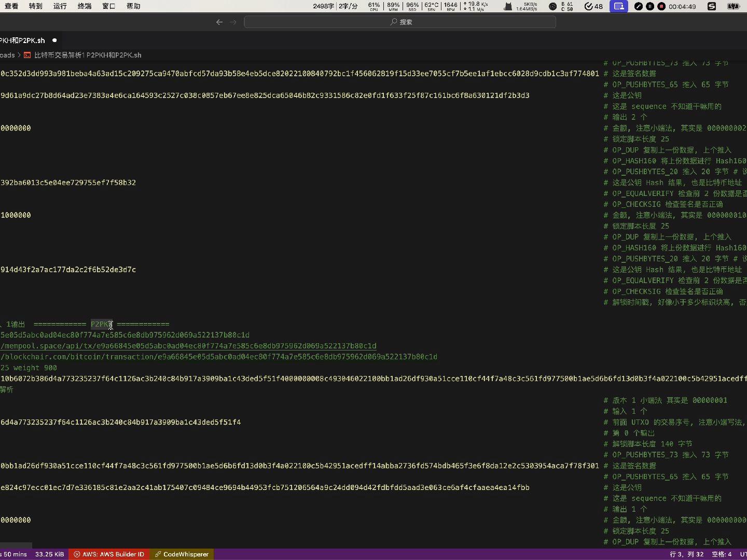Click the 50 mins status bar entry
Screen dimensions: 747x560
(x=13, y=554)
